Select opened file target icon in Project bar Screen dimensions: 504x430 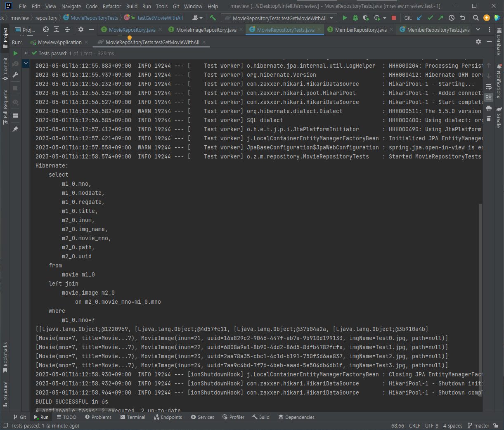tap(46, 29)
